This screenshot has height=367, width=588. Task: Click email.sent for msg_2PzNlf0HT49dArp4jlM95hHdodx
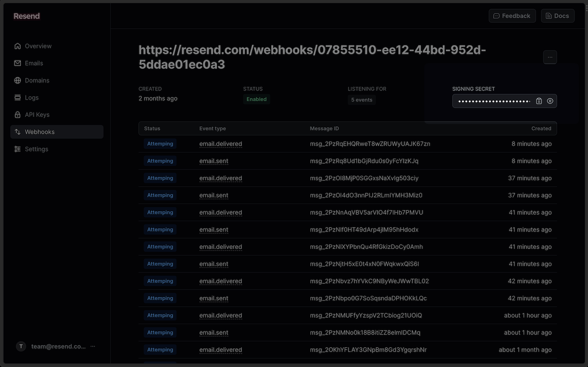coord(214,230)
